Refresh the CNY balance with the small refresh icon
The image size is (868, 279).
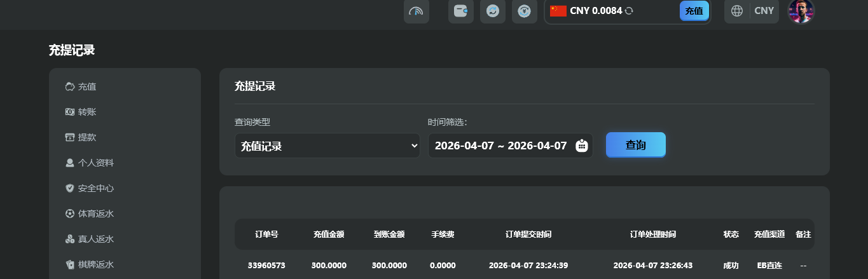point(629,11)
